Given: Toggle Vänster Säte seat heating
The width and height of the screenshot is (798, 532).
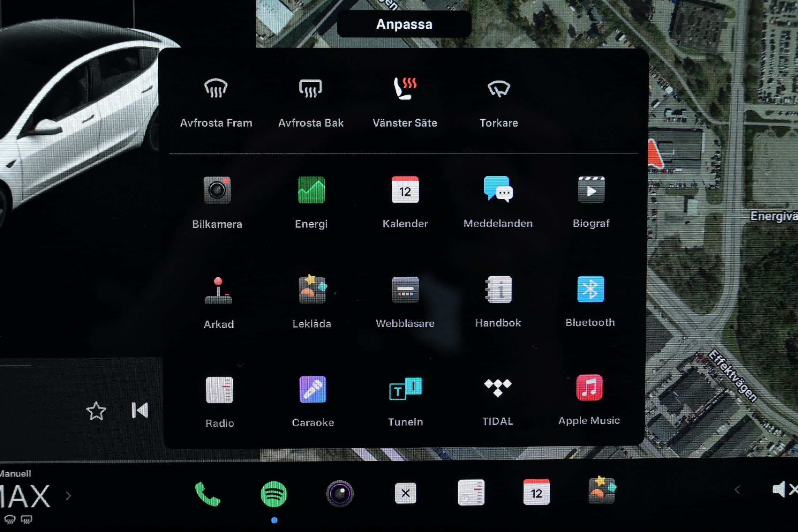Looking at the screenshot, I should coord(405,88).
